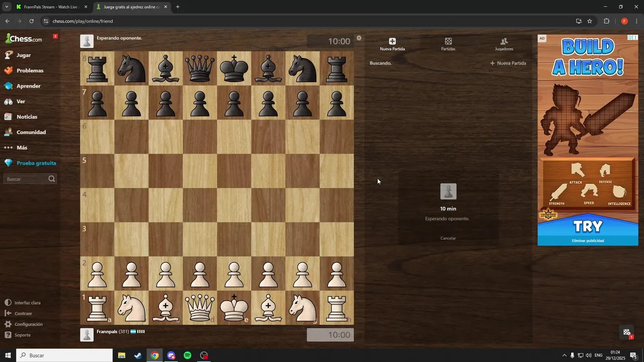Open Spotify from the taskbar
The width and height of the screenshot is (644, 362).
(187, 355)
